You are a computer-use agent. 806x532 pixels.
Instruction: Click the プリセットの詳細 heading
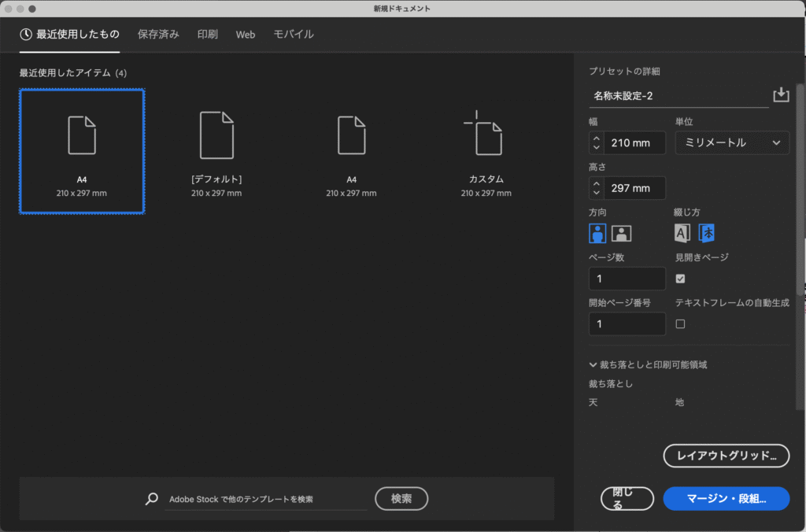pyautogui.click(x=624, y=72)
